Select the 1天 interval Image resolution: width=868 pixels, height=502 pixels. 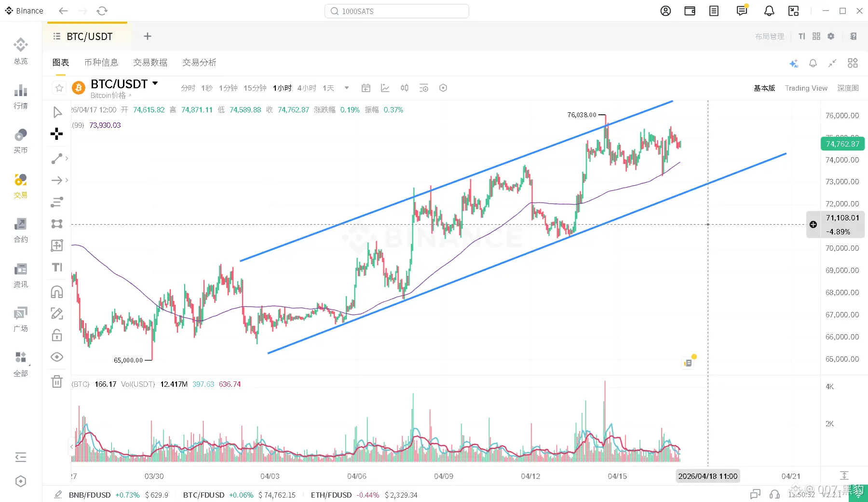(328, 88)
